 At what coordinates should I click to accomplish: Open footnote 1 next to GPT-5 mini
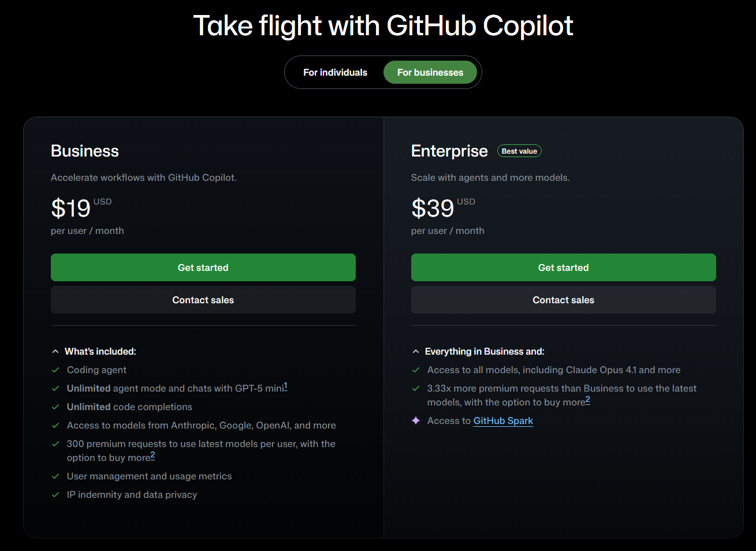[285, 386]
